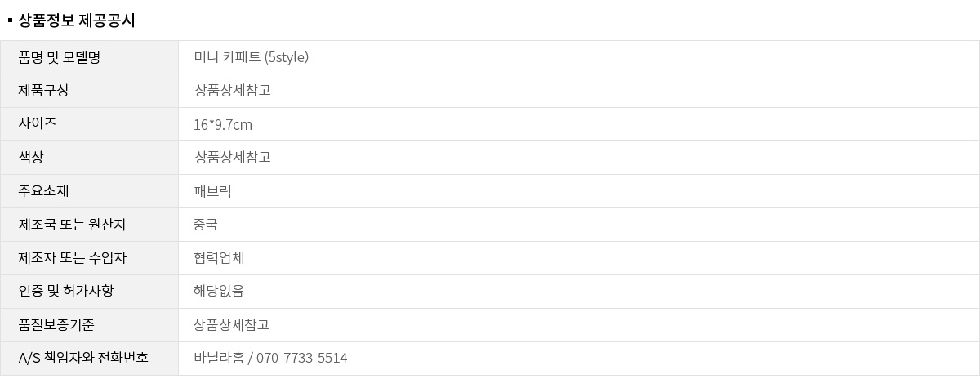Click 상품상세참고 value in 제품구성 row
This screenshot has height=388, width=980.
232,91
